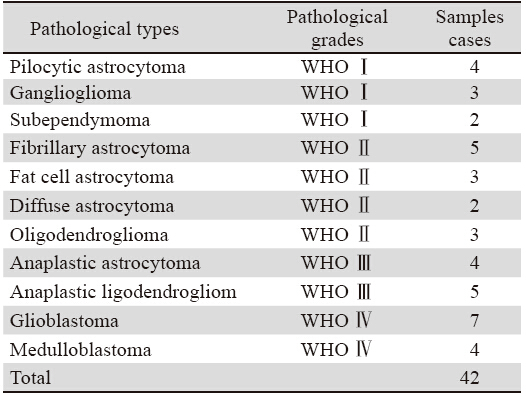Viewport: 526px width, 396px height.
Task: Select the total value 42
Action: pyautogui.click(x=470, y=378)
